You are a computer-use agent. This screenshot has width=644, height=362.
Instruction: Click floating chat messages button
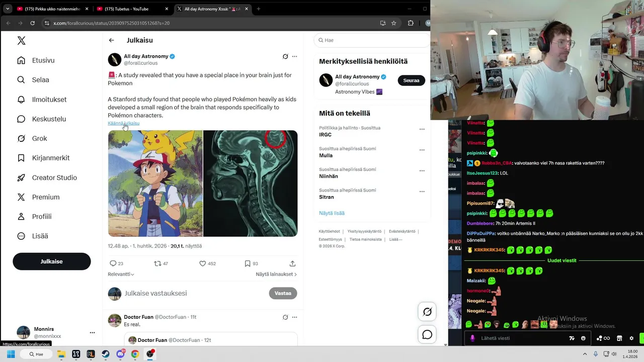tap(427, 335)
